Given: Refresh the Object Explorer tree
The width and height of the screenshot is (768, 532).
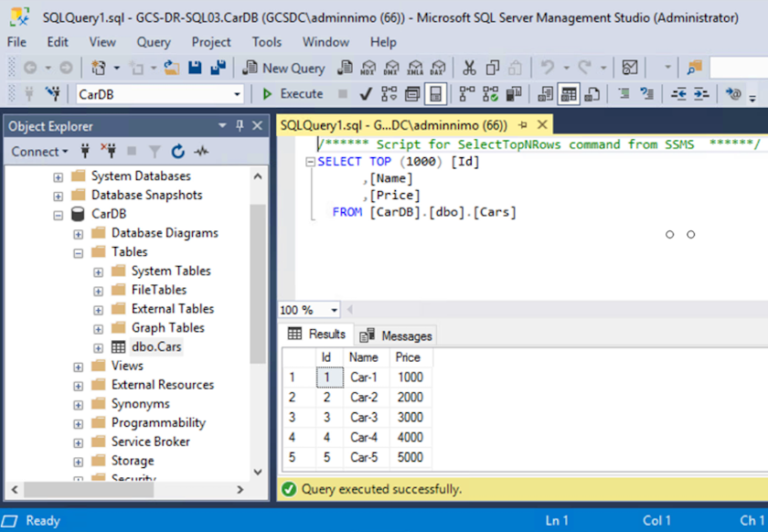Looking at the screenshot, I should coord(178,152).
